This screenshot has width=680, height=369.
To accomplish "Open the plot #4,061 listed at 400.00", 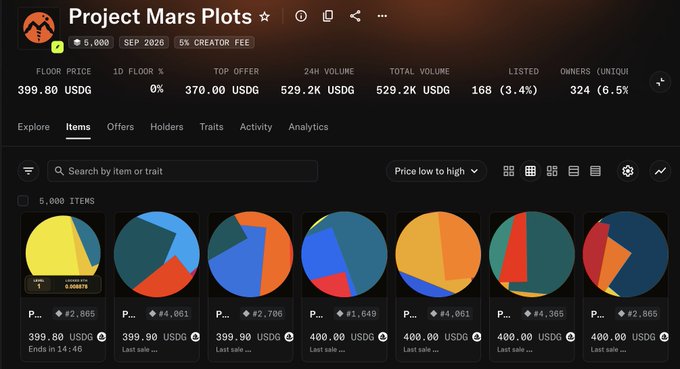I will [438, 255].
